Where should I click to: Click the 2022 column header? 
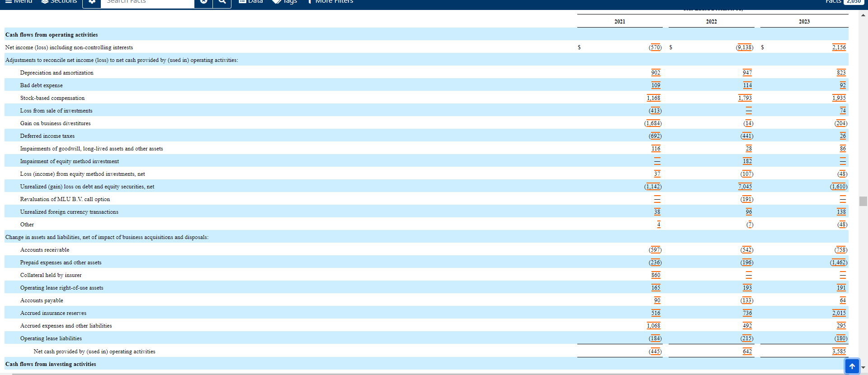(711, 22)
